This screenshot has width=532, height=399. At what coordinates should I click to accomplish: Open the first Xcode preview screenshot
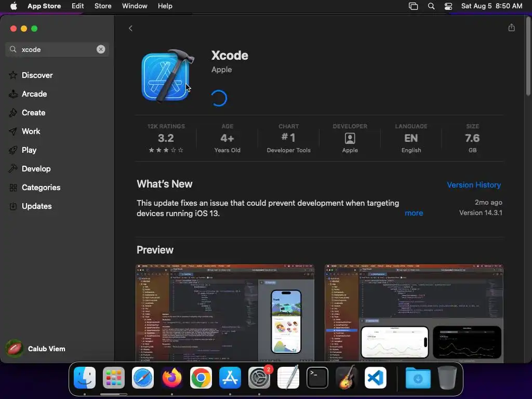(225, 313)
